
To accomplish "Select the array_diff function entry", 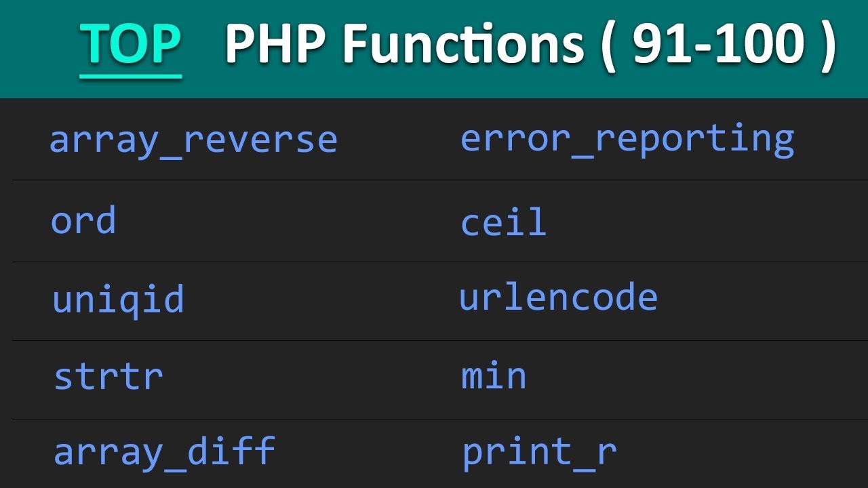I will click(x=164, y=451).
